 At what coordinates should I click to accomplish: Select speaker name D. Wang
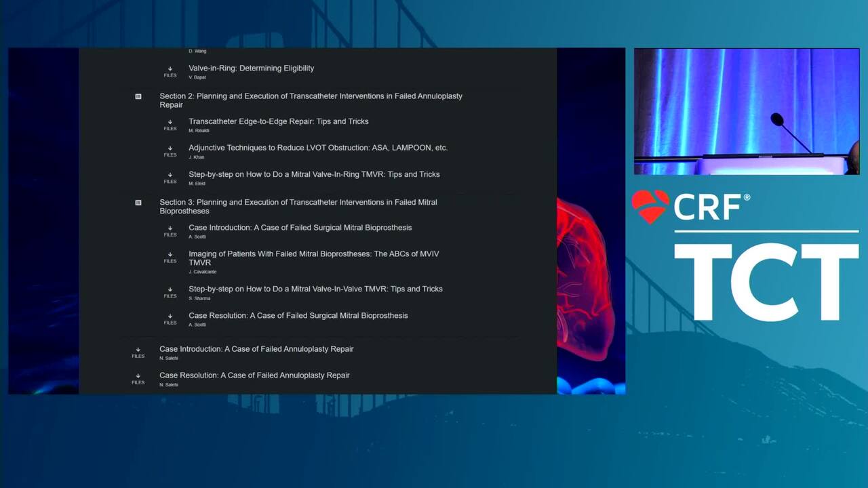pyautogui.click(x=197, y=51)
